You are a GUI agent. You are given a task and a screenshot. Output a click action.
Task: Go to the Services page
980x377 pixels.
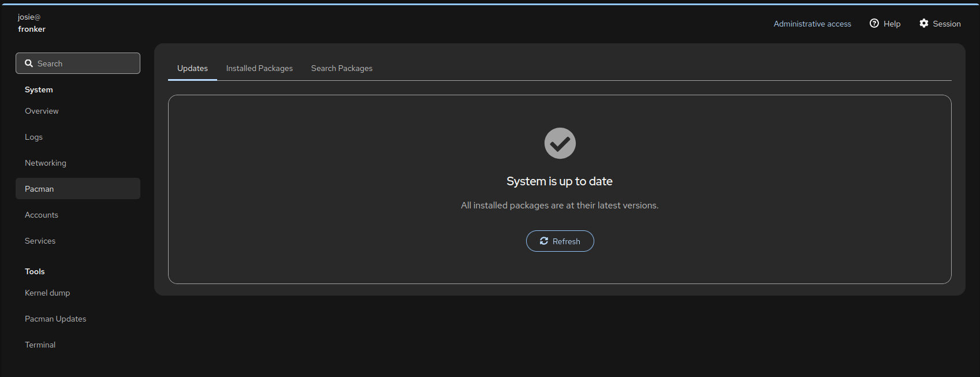40,241
